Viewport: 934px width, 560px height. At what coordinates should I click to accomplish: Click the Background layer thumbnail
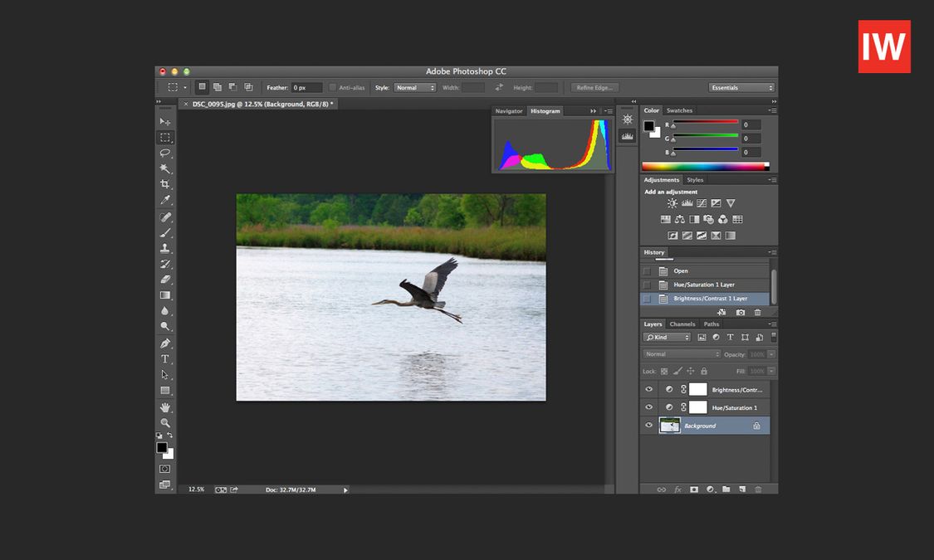point(669,426)
